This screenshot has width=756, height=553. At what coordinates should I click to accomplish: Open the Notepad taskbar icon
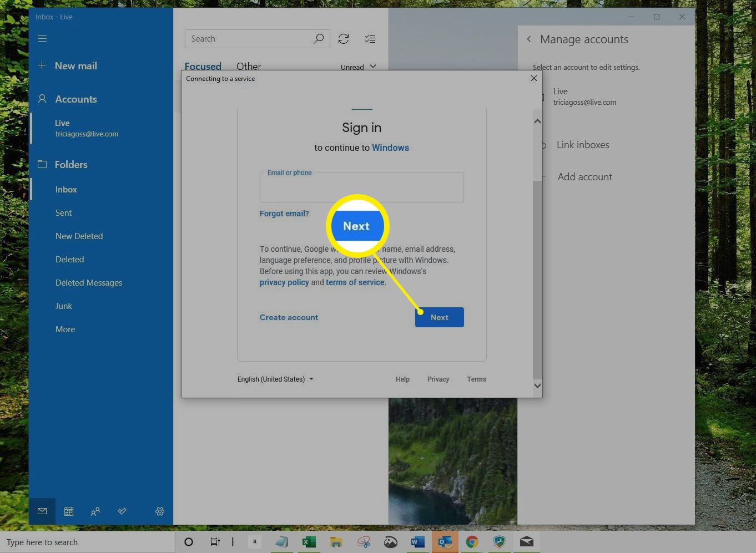(x=282, y=542)
